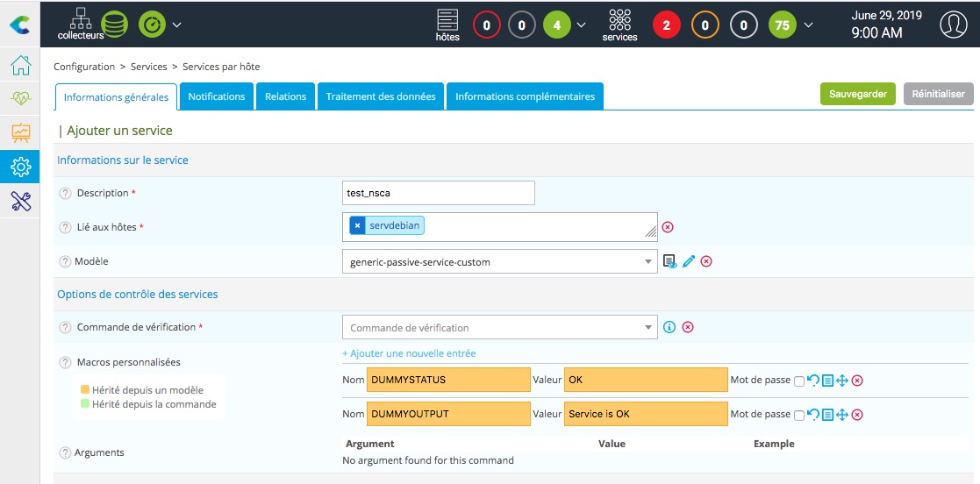This screenshot has width=980, height=484.
Task: Toggle Mot de passe checkbox for DUMMYSTATUS
Action: [x=798, y=381]
